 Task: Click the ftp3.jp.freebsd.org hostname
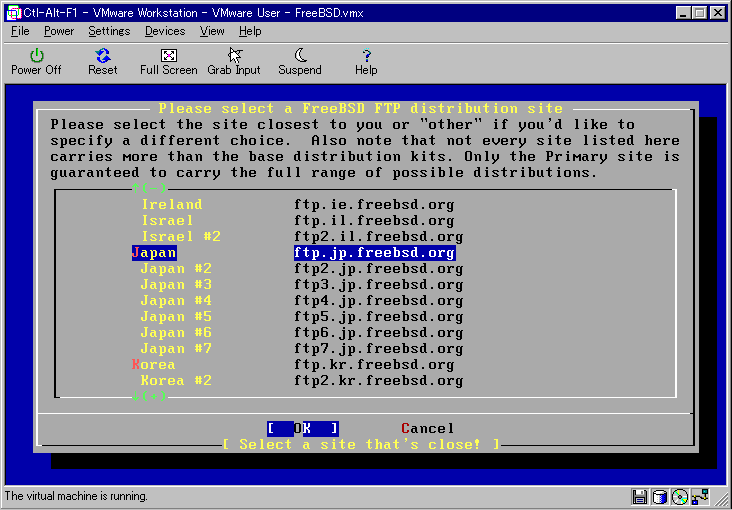click(379, 285)
